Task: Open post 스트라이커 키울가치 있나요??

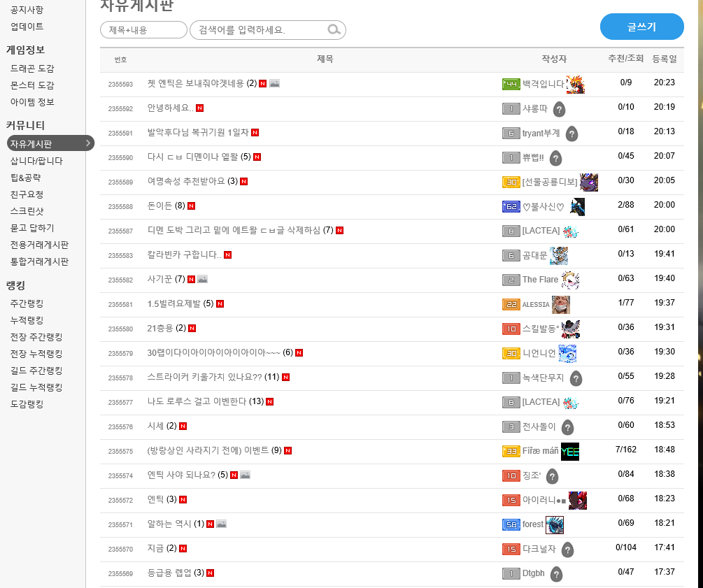Action: point(204,377)
